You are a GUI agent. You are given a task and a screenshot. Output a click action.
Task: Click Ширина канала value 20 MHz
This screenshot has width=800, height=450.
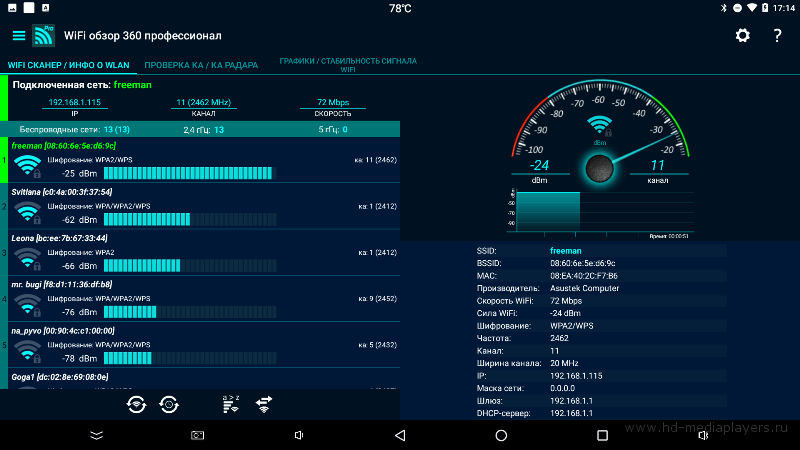click(564, 363)
